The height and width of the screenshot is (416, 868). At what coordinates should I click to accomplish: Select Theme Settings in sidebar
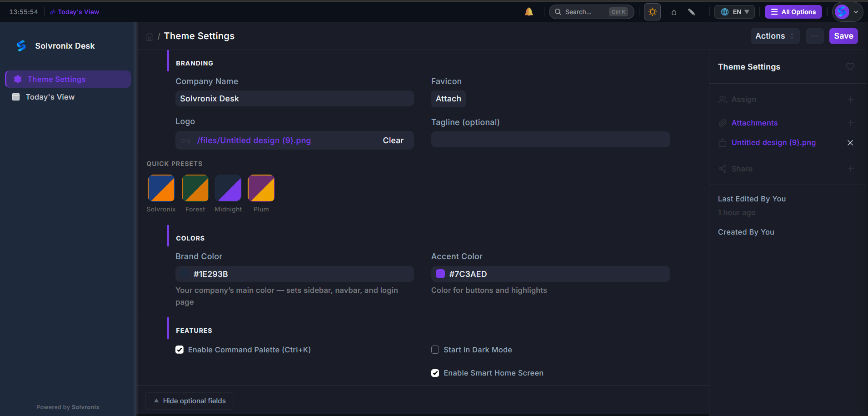click(68, 79)
